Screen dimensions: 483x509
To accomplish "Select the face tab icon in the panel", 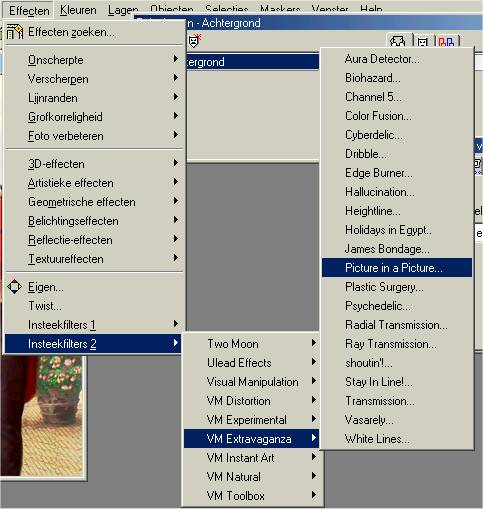I will pos(423,42).
